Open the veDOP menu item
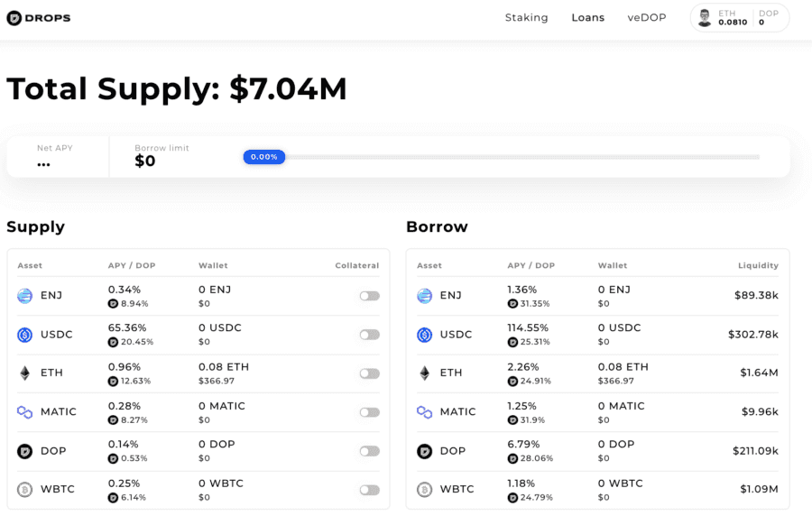Viewport: 812px width, 525px height. pos(646,17)
